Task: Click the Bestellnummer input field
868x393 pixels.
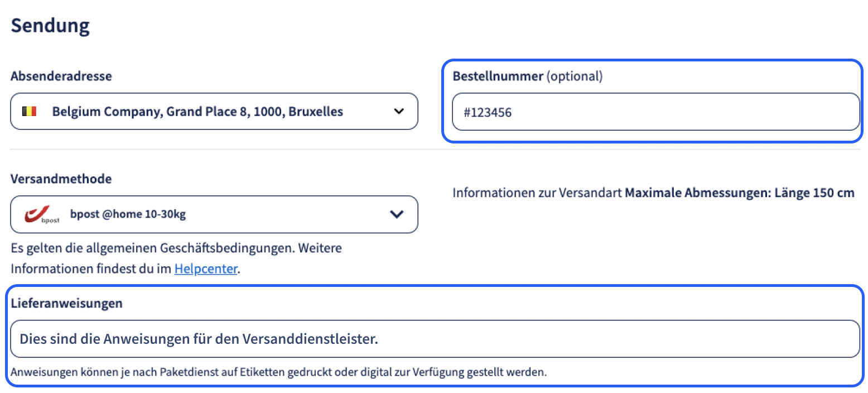Action: tap(656, 112)
